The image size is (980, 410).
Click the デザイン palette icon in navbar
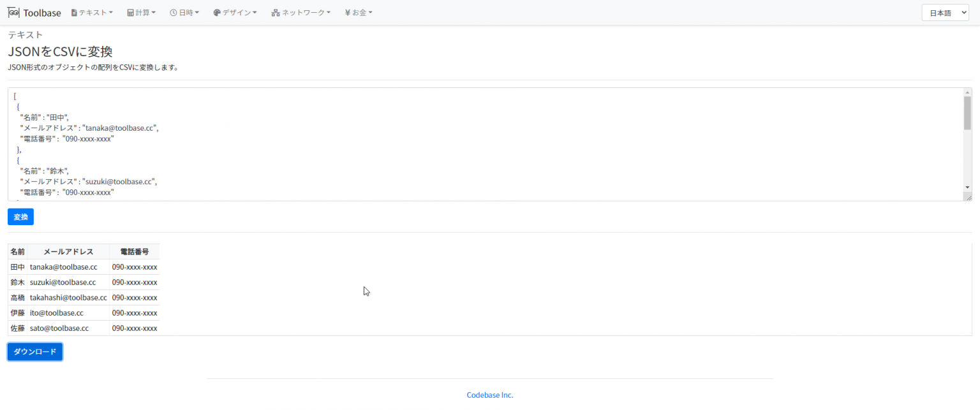(217, 13)
